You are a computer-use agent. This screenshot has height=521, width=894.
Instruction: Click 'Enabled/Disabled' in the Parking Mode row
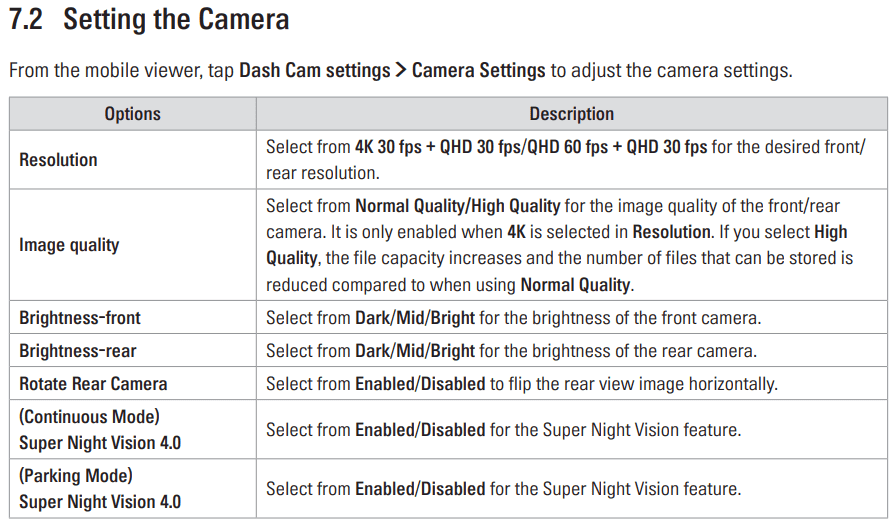420,489
